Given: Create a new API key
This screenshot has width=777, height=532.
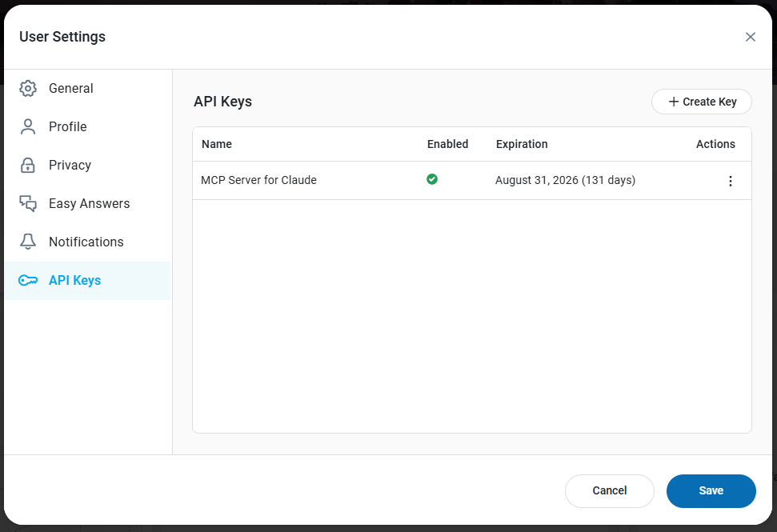Looking at the screenshot, I should pos(701,102).
